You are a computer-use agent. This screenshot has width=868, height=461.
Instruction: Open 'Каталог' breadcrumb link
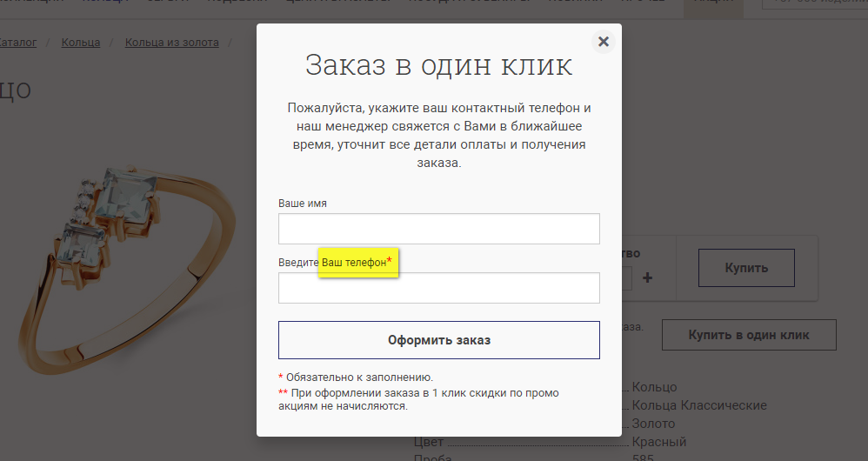coord(17,43)
